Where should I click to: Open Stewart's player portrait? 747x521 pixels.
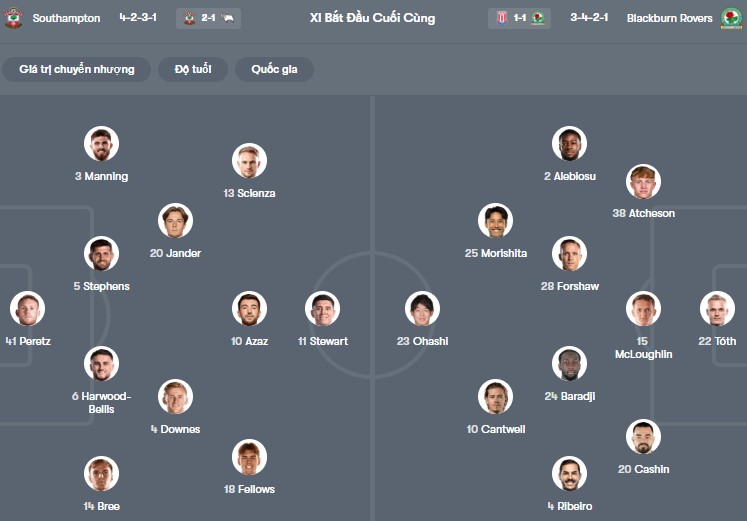point(322,309)
